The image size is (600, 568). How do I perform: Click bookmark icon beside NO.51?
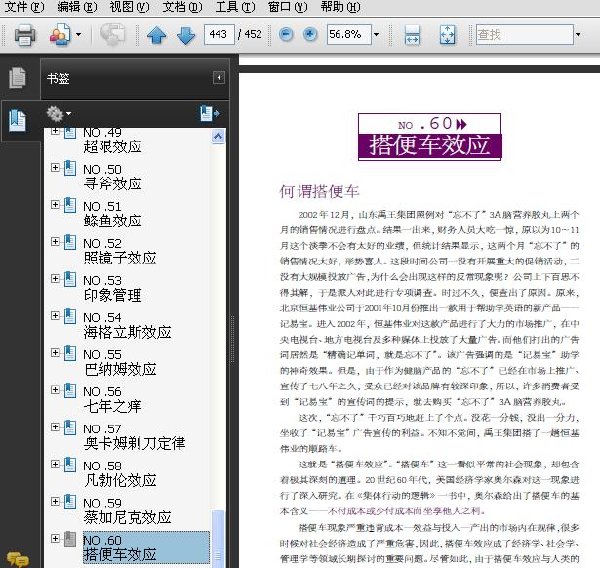(70, 205)
